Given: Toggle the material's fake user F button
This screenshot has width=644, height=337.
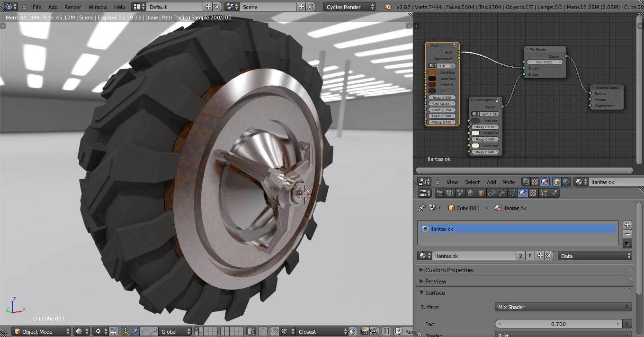Looking at the screenshot, I should click(530, 256).
